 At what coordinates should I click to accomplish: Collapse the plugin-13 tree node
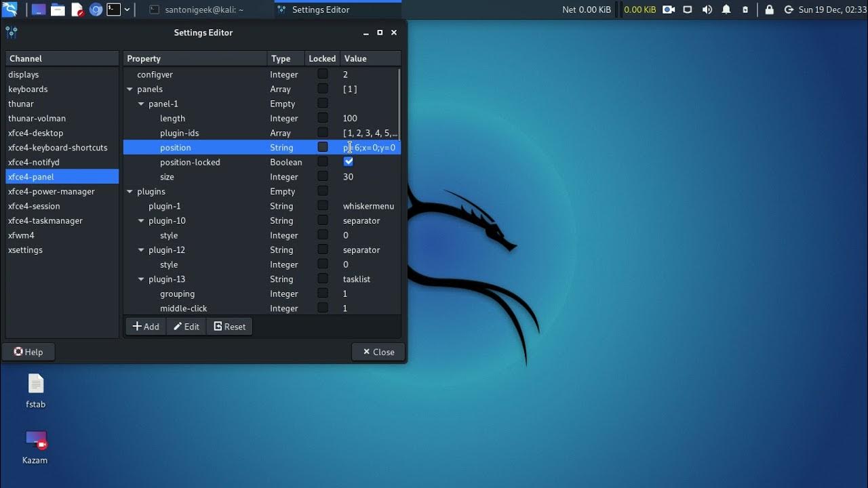point(141,279)
